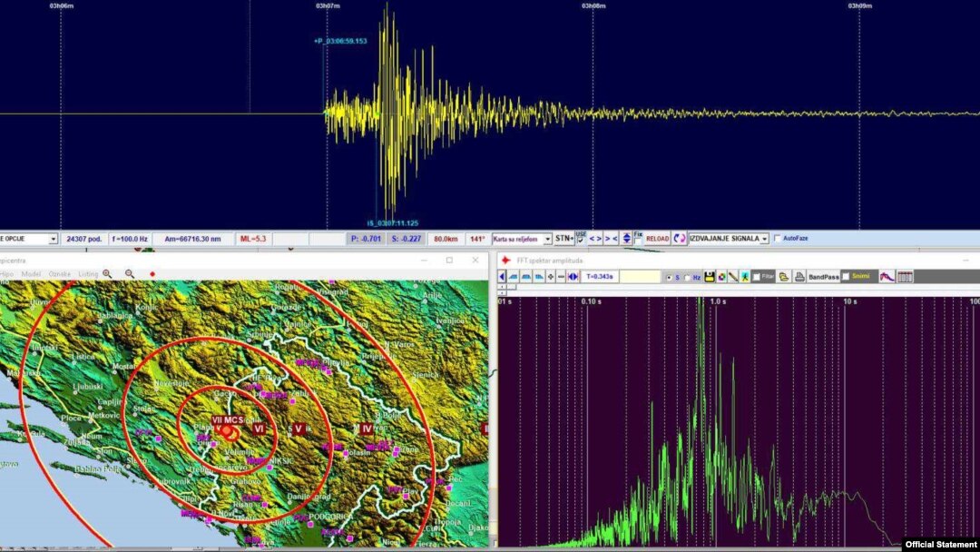Select the pencil draw tool in FFT toolbar

click(733, 276)
